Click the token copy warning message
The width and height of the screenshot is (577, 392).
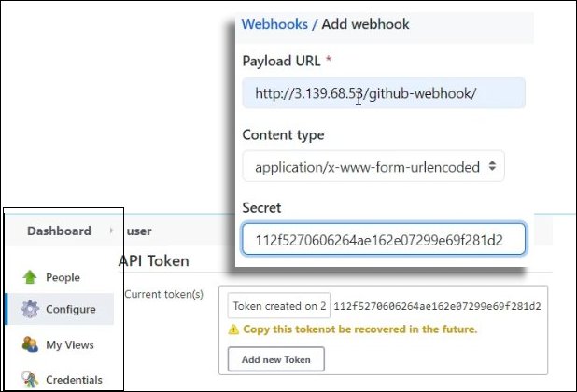coord(359,329)
